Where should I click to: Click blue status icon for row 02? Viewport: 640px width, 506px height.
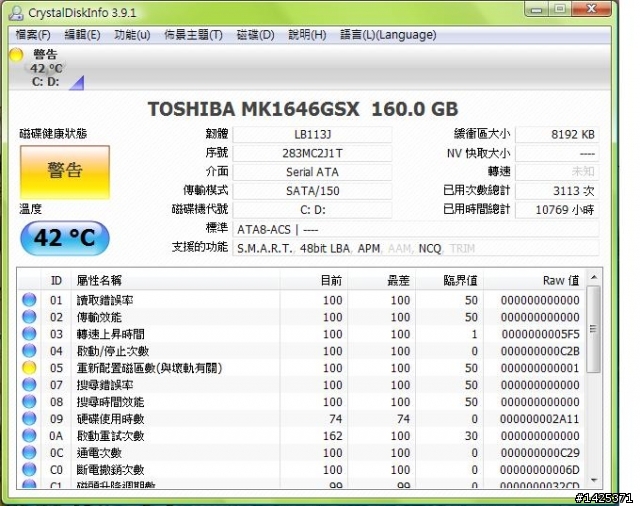pos(29,317)
